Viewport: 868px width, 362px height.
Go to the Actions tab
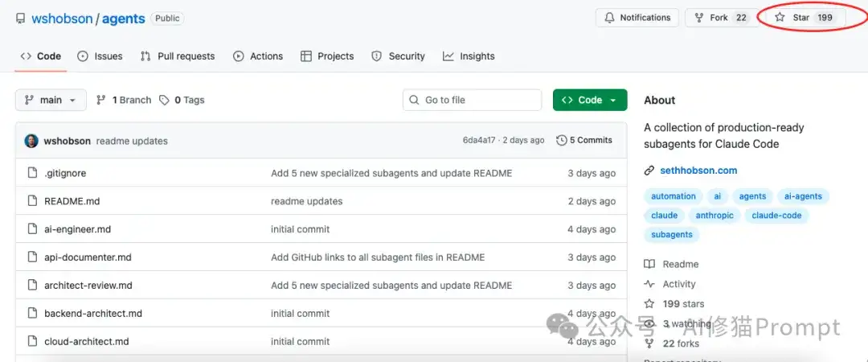258,56
